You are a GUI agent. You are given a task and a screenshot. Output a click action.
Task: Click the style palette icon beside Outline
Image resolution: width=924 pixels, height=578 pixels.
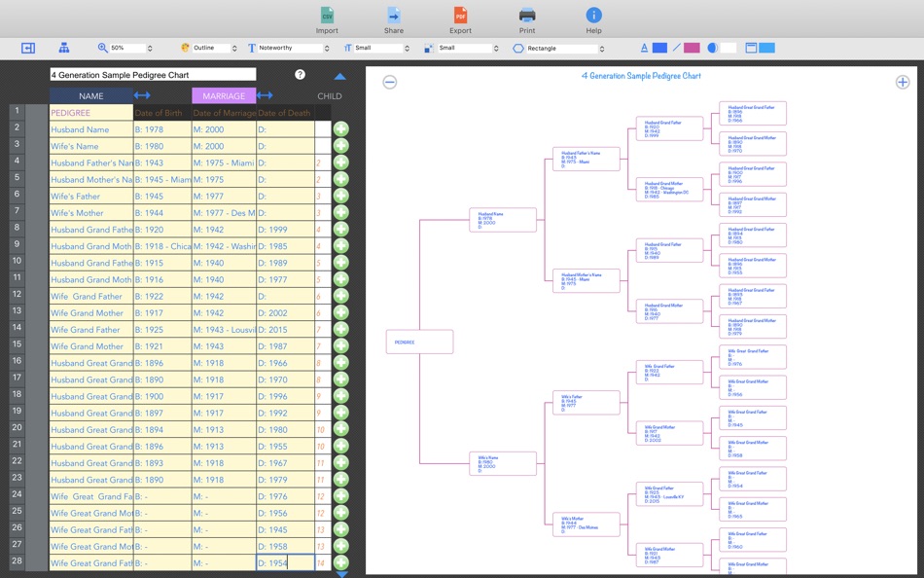(185, 48)
